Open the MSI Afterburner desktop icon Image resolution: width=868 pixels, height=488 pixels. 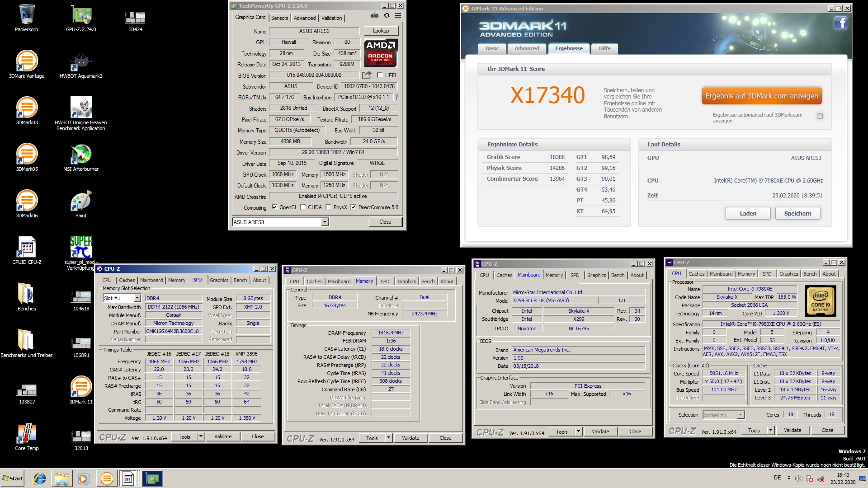81,157
